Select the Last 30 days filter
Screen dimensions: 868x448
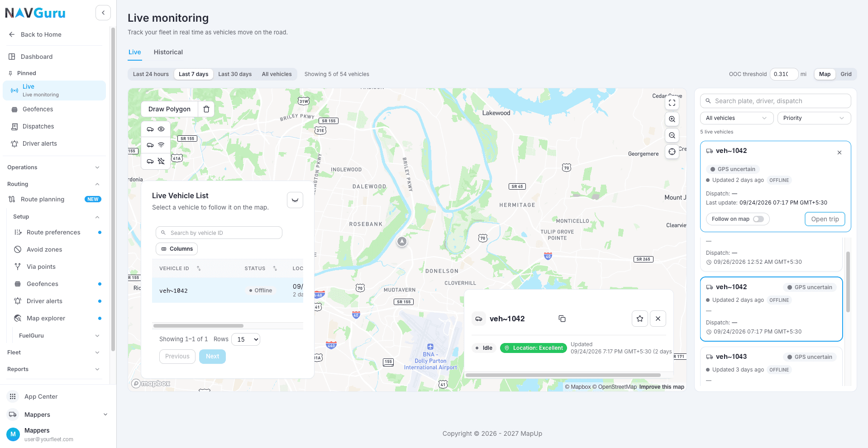(x=235, y=74)
